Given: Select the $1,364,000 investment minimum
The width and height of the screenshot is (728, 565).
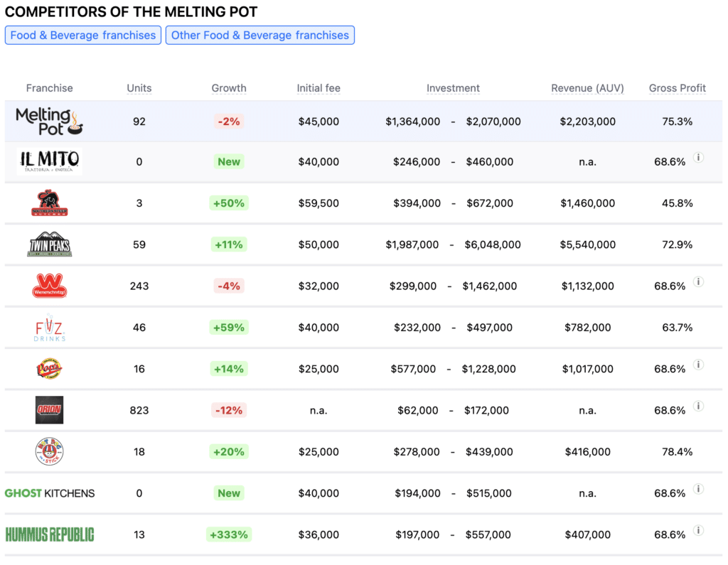Looking at the screenshot, I should [413, 122].
